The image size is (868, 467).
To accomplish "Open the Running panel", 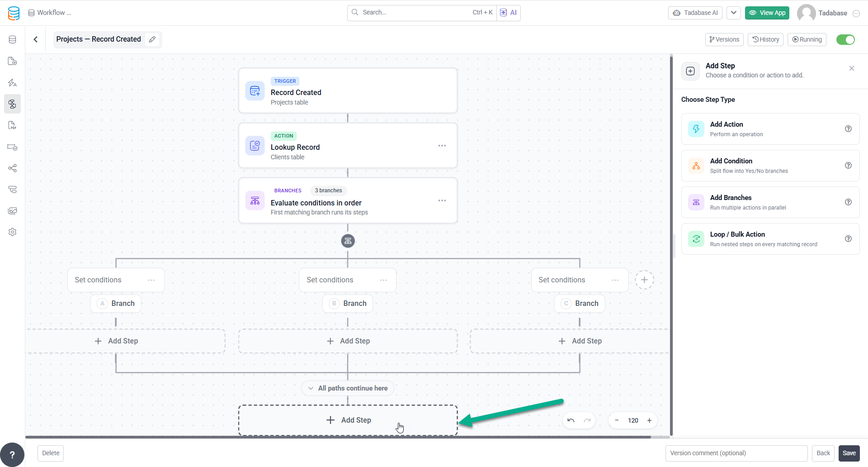I will pyautogui.click(x=807, y=39).
